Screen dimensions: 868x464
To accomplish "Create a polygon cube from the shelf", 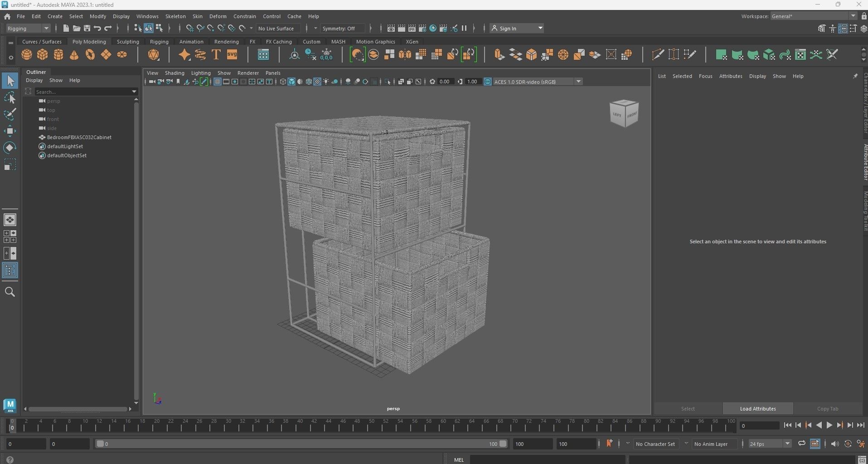I will pos(43,55).
